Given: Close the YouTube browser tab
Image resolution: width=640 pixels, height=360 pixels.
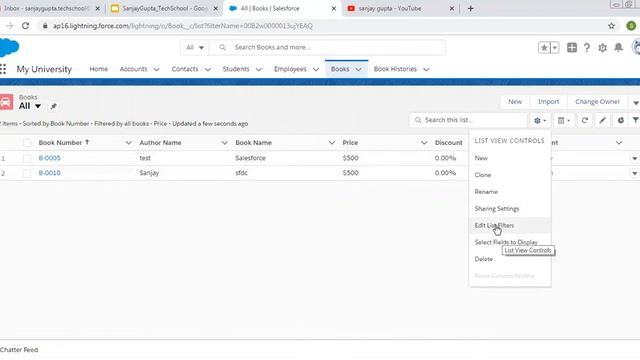Looking at the screenshot, I should tap(452, 8).
